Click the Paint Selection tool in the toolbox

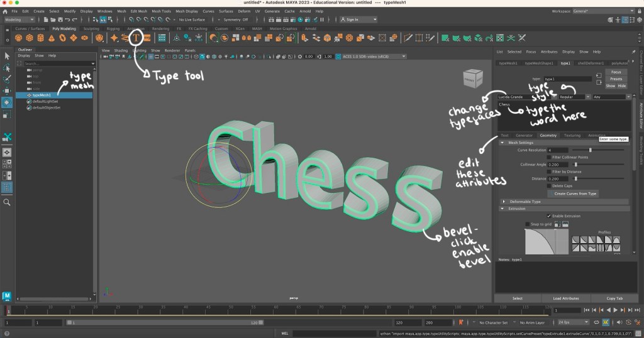7,80
